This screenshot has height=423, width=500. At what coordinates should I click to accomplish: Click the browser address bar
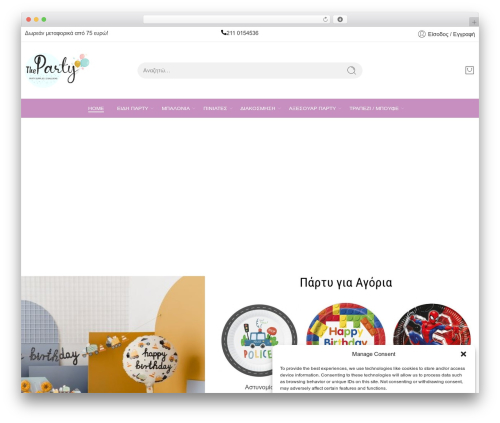click(x=237, y=19)
